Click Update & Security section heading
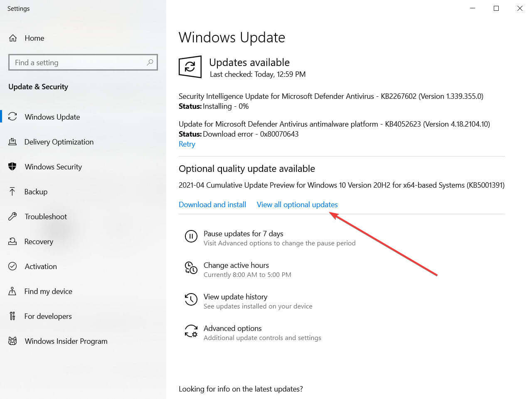Viewport: 532px width, 399px height. tap(38, 87)
